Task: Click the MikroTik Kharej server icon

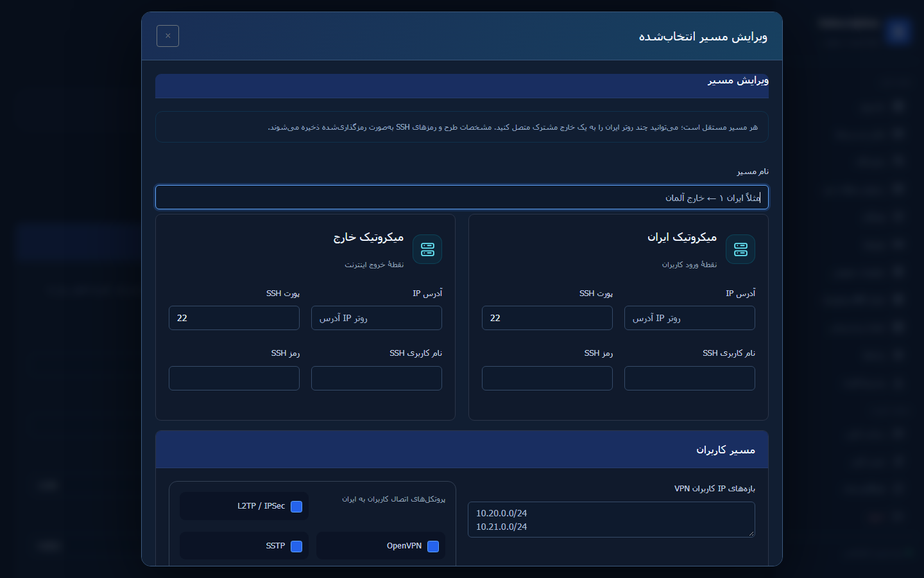Action: pos(427,249)
